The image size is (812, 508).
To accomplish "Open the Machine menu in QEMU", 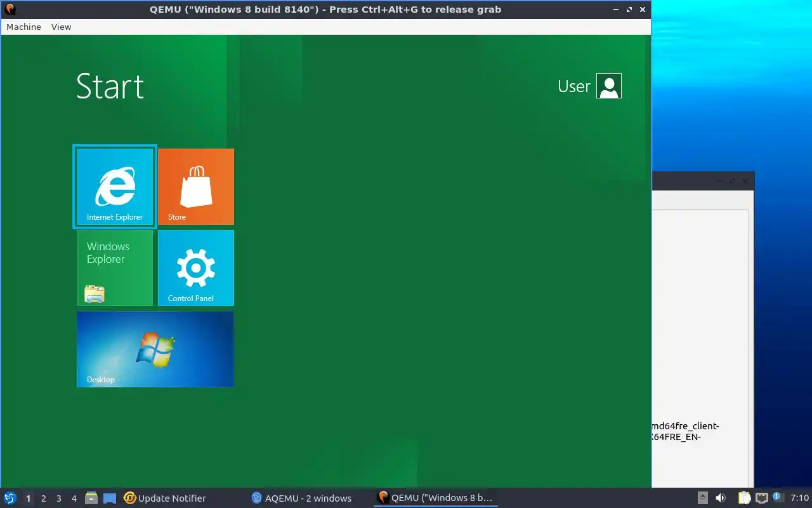I will coord(23,27).
